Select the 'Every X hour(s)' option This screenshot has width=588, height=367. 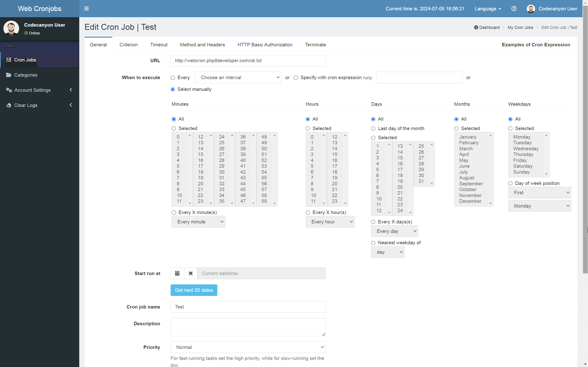point(308,212)
